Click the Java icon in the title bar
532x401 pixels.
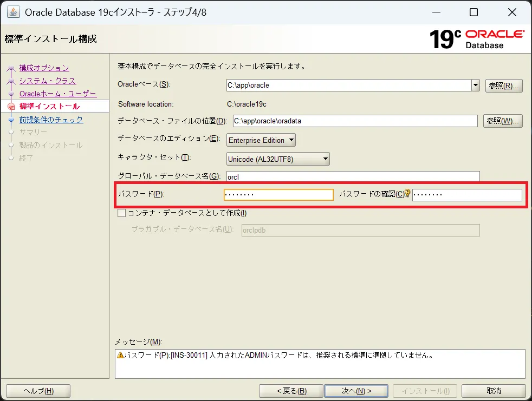(x=13, y=12)
